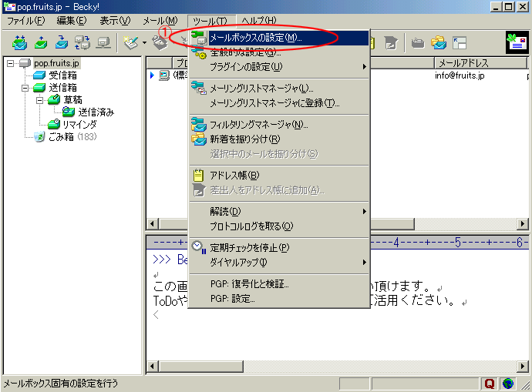
Task: Collapse the 草稿 drafts folder node
Action: [x=39, y=100]
